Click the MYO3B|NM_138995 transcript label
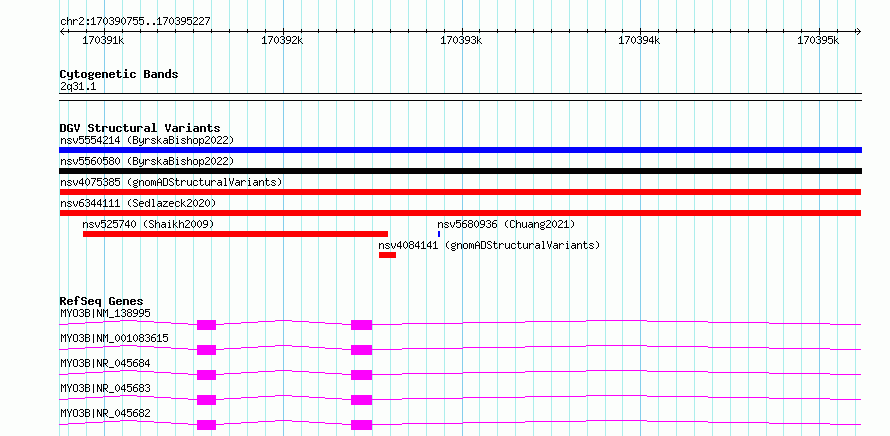 coord(105,313)
